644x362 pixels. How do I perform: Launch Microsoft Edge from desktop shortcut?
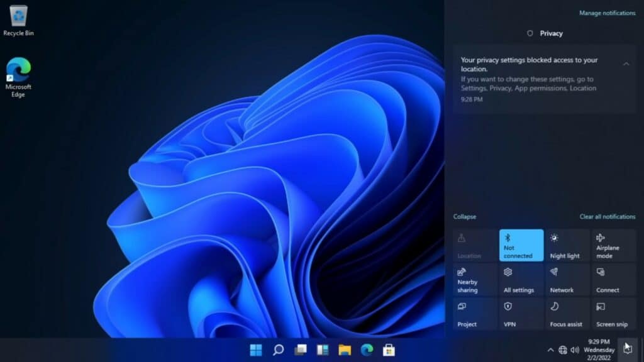tap(18, 77)
